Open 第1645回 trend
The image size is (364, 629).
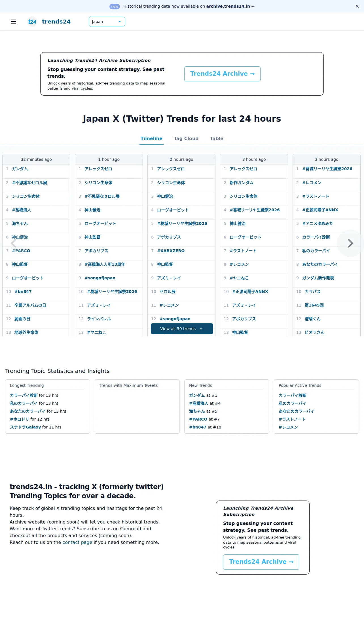314,305
